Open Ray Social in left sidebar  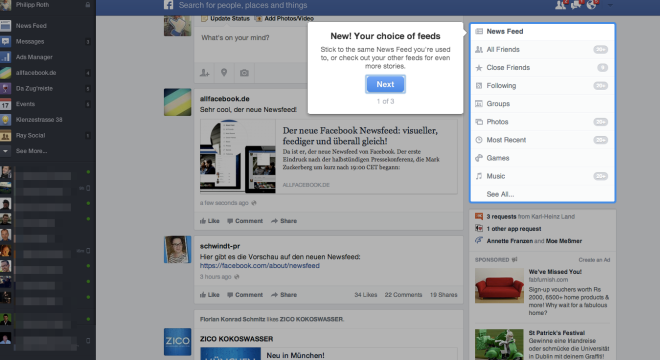tap(30, 135)
